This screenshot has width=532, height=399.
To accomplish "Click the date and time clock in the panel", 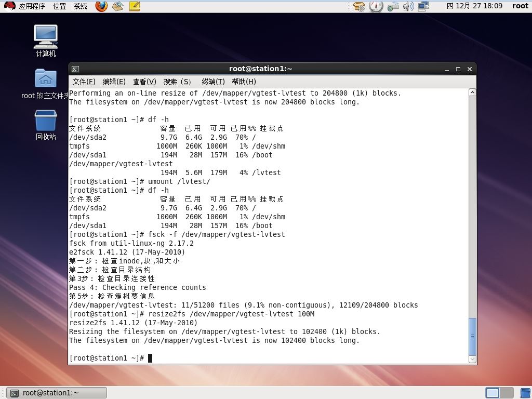I will tap(474, 6).
